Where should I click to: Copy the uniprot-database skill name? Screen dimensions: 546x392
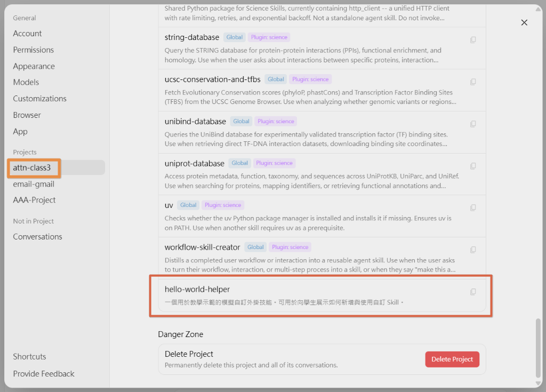coord(473,166)
